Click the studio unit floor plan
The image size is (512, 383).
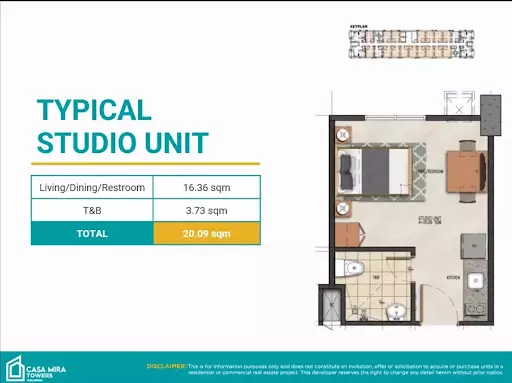click(408, 210)
